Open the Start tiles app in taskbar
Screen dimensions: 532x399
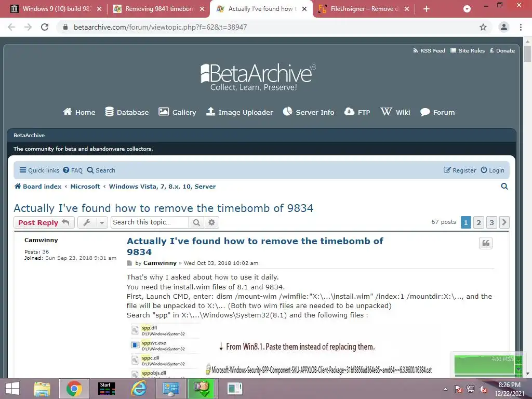click(x=106, y=389)
